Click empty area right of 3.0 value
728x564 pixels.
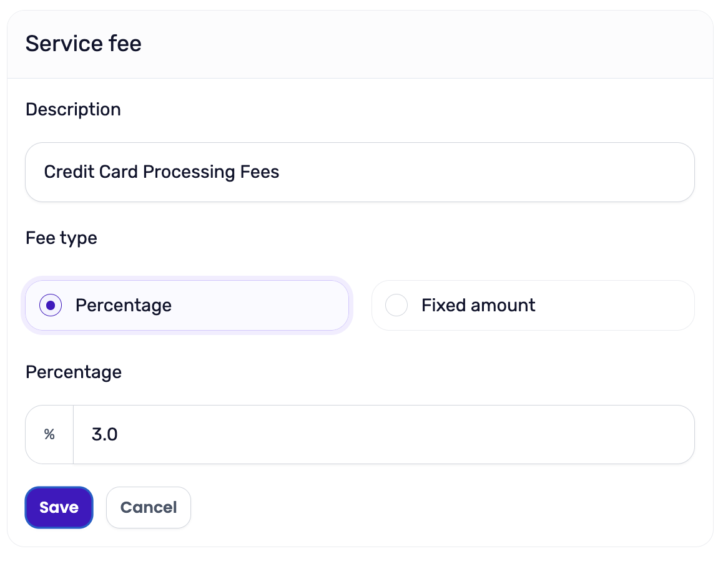pyautogui.click(x=404, y=435)
